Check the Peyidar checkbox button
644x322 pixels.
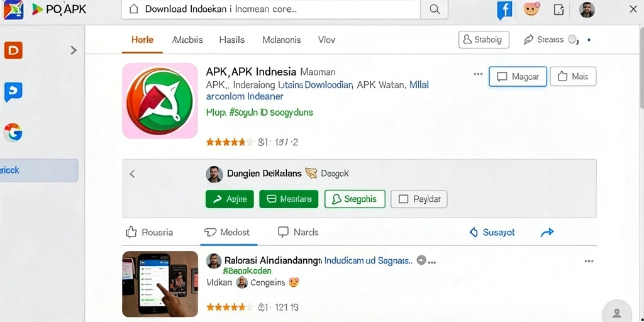[x=419, y=199]
